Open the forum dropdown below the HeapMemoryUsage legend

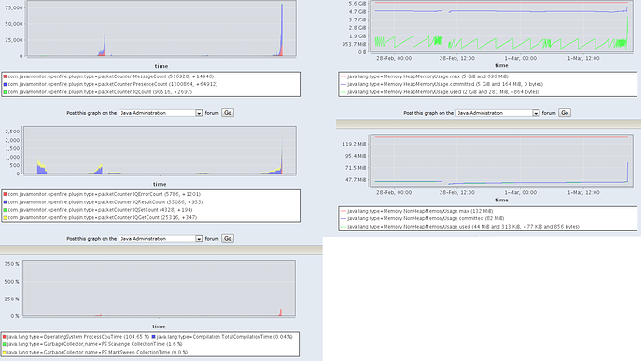(497, 113)
